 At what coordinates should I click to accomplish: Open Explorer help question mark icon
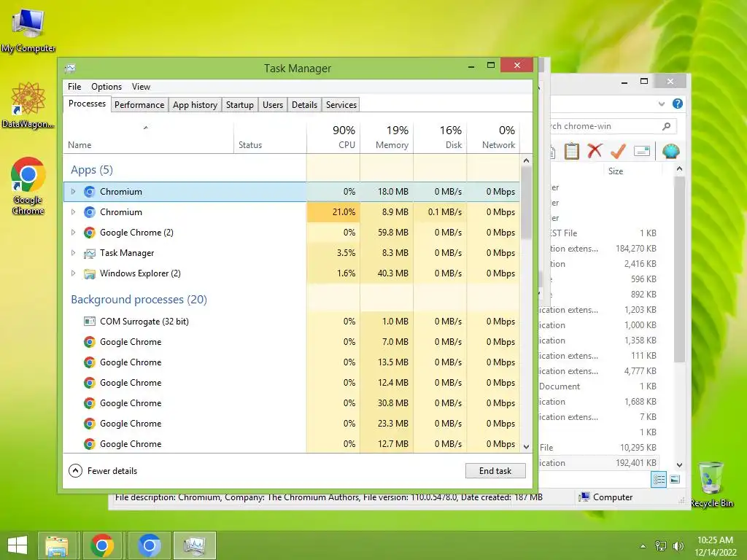point(677,104)
